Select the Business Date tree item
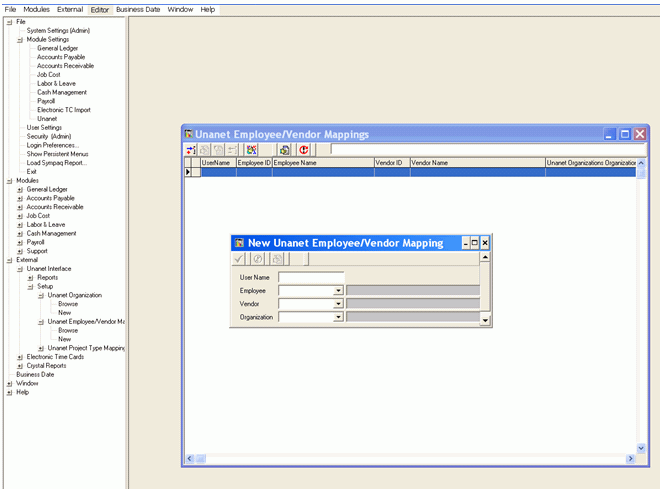Image resolution: width=660 pixels, height=489 pixels. pyautogui.click(x=35, y=375)
